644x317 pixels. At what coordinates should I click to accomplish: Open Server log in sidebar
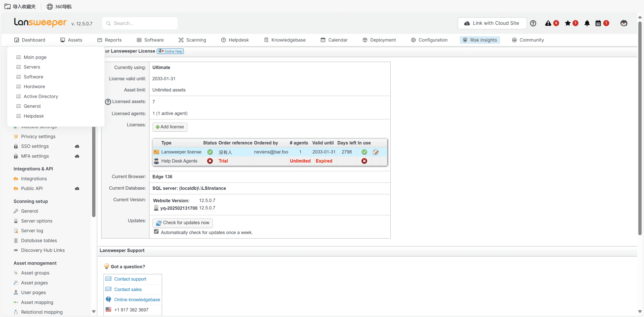32,231
